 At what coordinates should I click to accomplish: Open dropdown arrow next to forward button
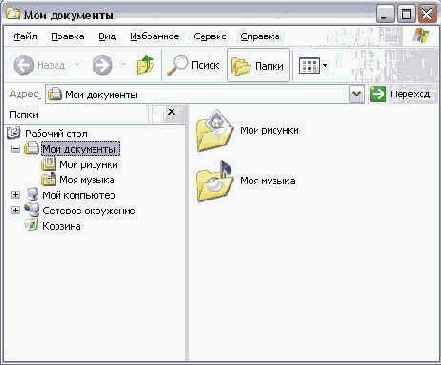point(123,65)
